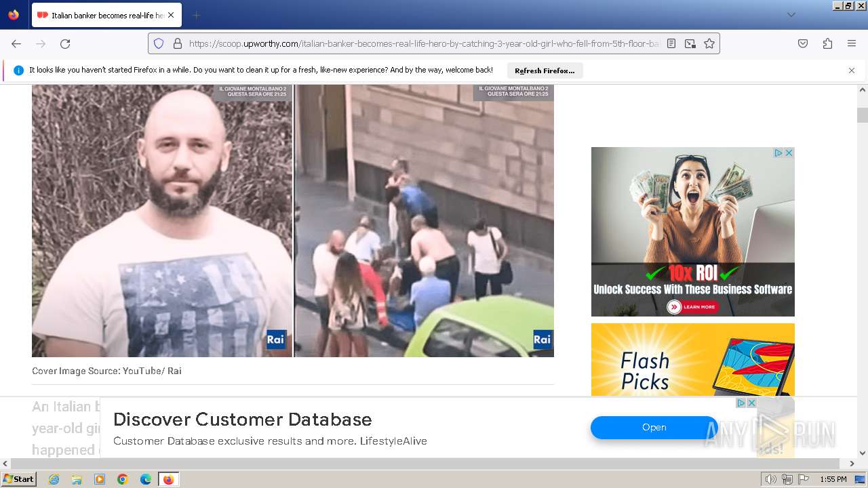Launch Microsoft Edge from taskbar
The width and height of the screenshot is (868, 488).
146,479
